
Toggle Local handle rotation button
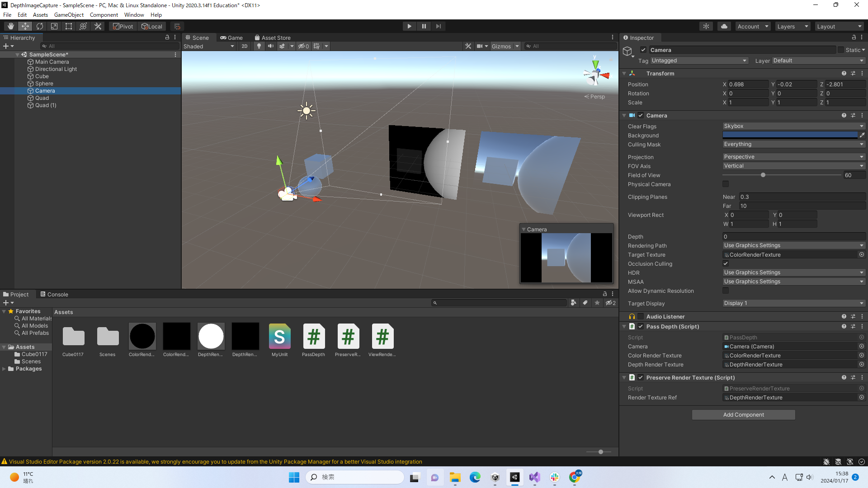(152, 26)
